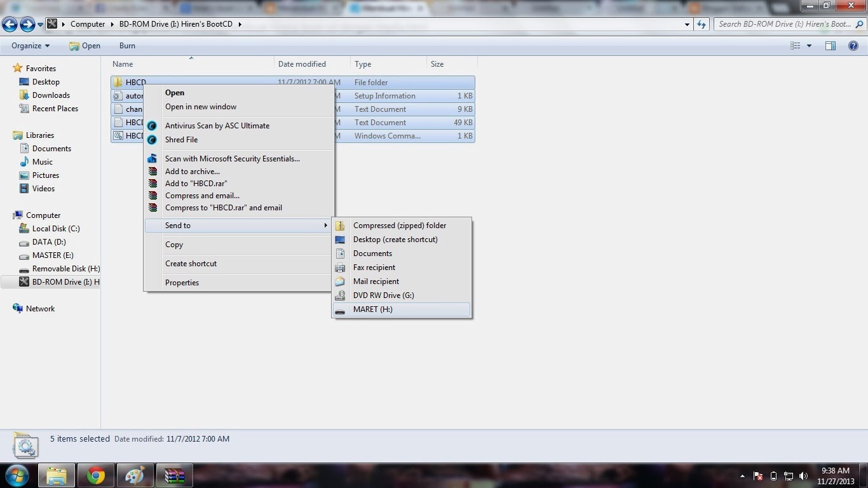The image size is (868, 488).
Task: Launch Microsoft Paint from the taskbar
Action: tap(134, 475)
